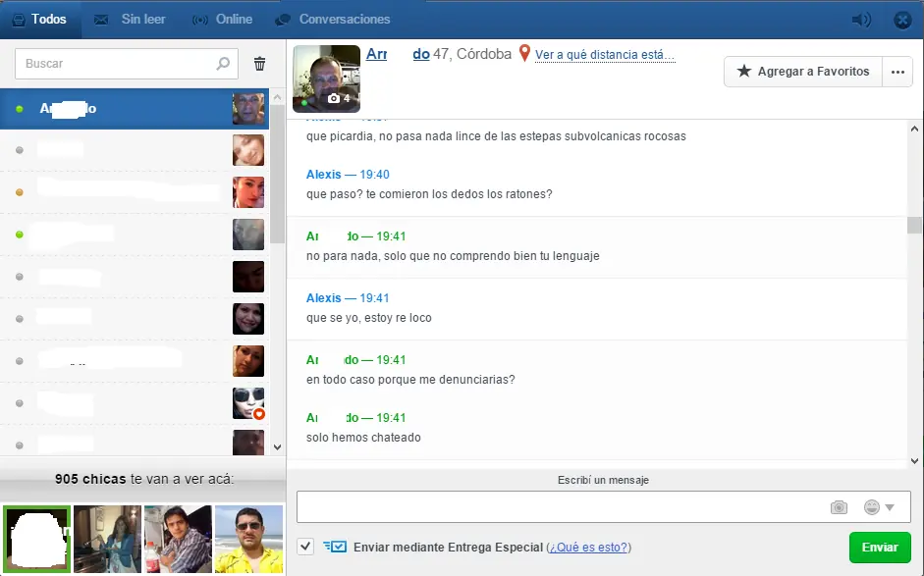Image resolution: width=924 pixels, height=576 pixels.
Task: Mute sounds with the speaker icon
Action: tap(861, 20)
